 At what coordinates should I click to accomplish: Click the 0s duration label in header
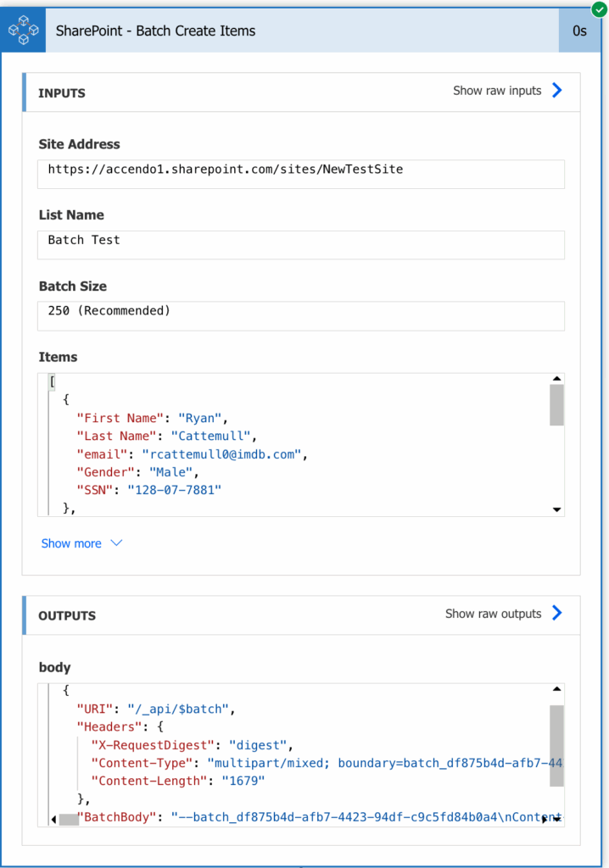click(x=579, y=31)
